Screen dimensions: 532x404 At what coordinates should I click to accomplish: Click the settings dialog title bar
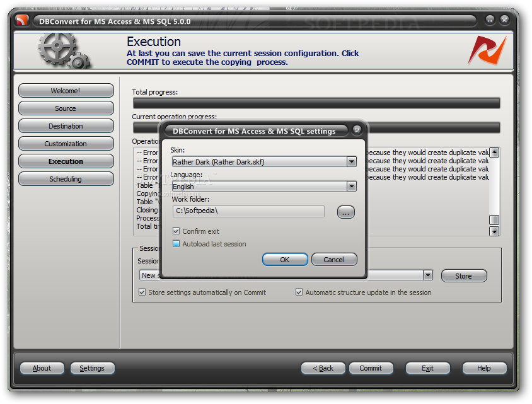[256, 131]
